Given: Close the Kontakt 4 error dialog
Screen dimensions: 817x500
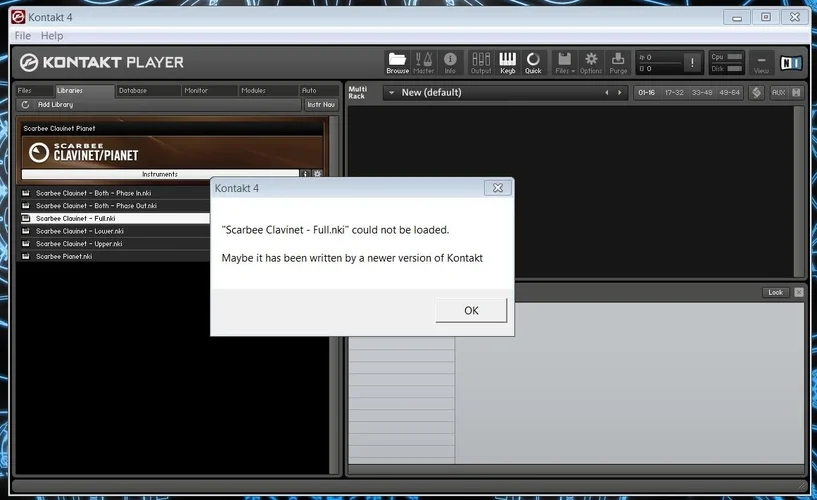Looking at the screenshot, I should point(498,188).
